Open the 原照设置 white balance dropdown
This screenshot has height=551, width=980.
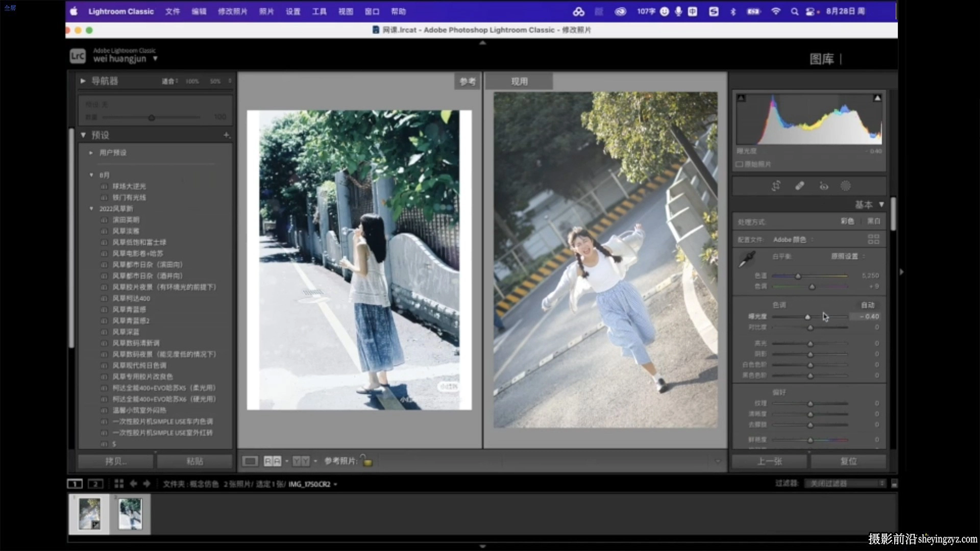click(848, 256)
